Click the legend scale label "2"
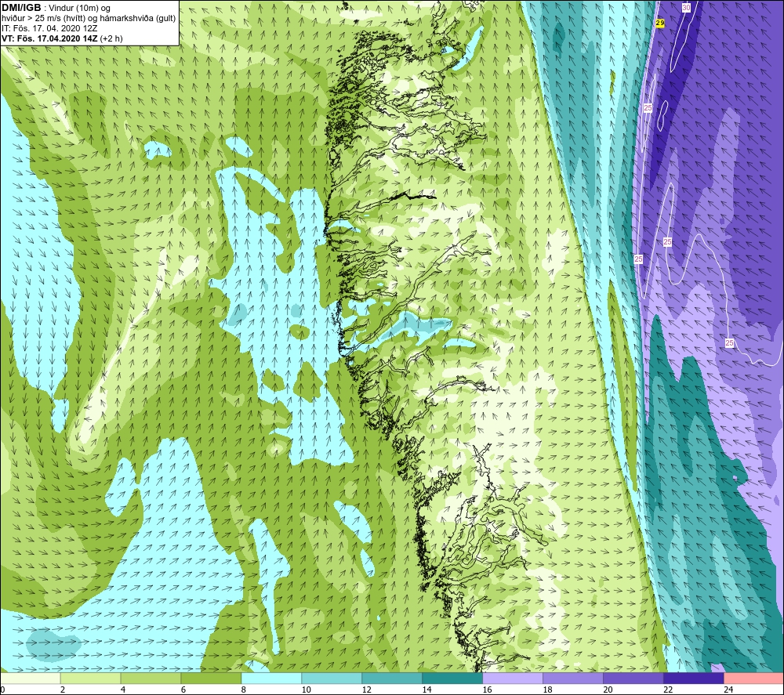Screen dimensions: 784x695 (x=63, y=690)
